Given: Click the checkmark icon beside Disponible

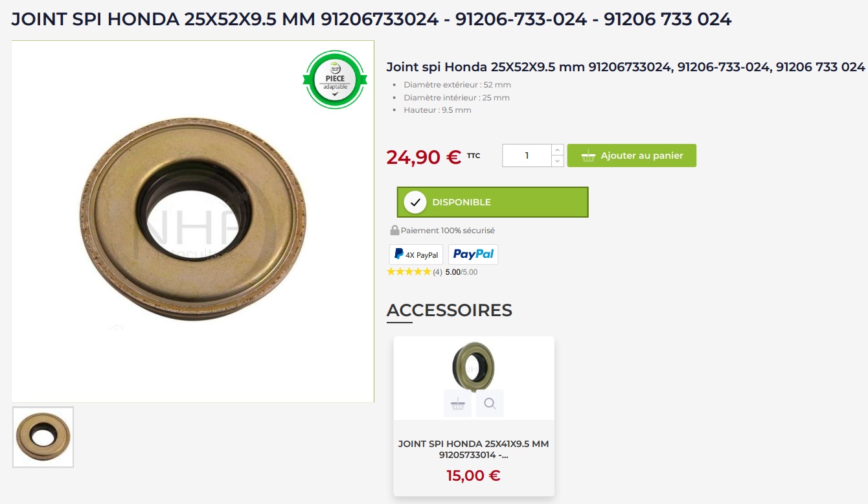Looking at the screenshot, I should point(415,202).
